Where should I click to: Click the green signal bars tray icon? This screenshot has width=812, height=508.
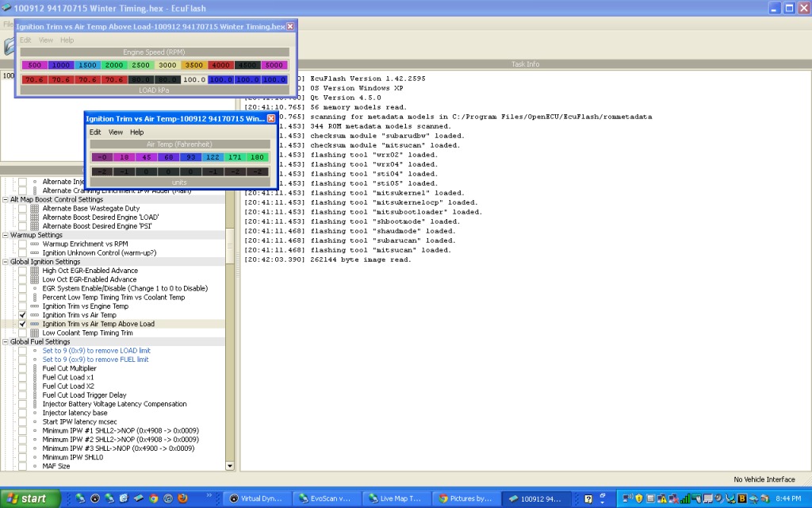click(x=684, y=498)
